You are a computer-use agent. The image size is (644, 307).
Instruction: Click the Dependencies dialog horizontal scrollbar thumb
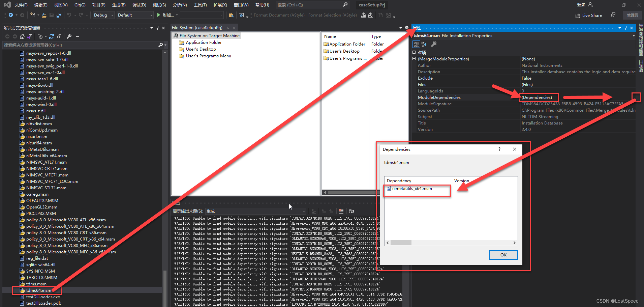(x=401, y=243)
